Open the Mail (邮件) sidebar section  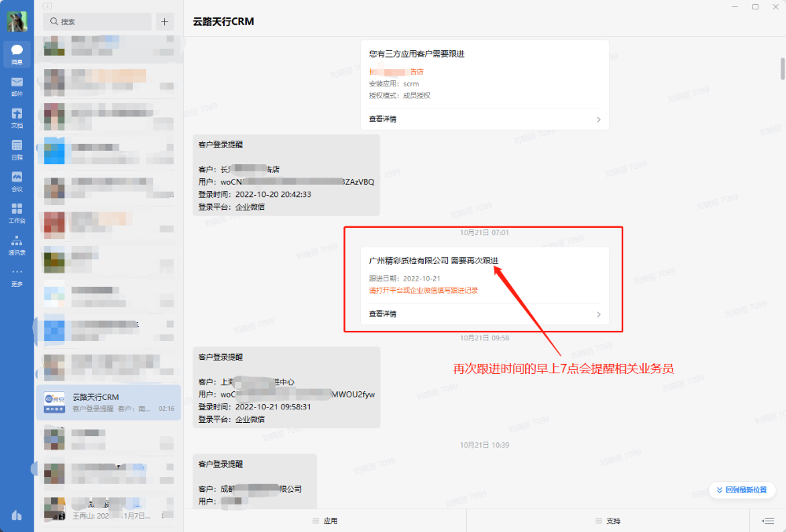[x=17, y=86]
